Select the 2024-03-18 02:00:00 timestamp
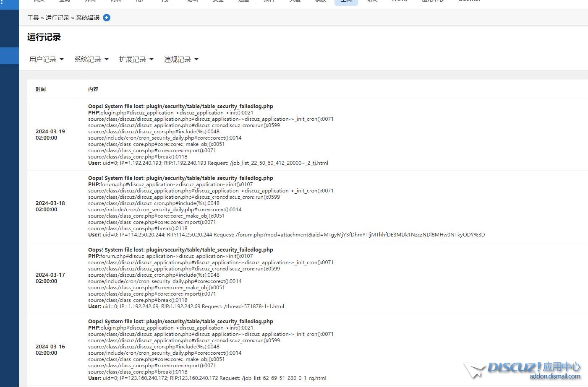This screenshot has width=588, height=387. point(50,206)
